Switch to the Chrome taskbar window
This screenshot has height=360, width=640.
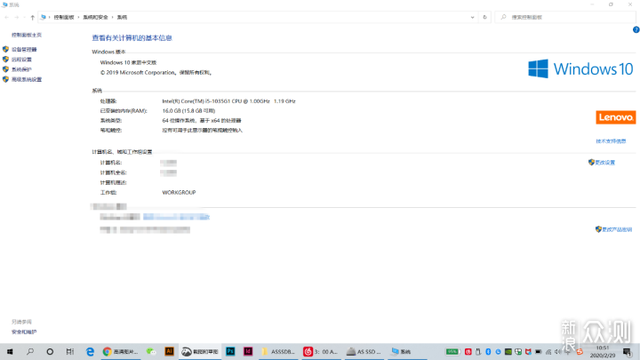121,351
